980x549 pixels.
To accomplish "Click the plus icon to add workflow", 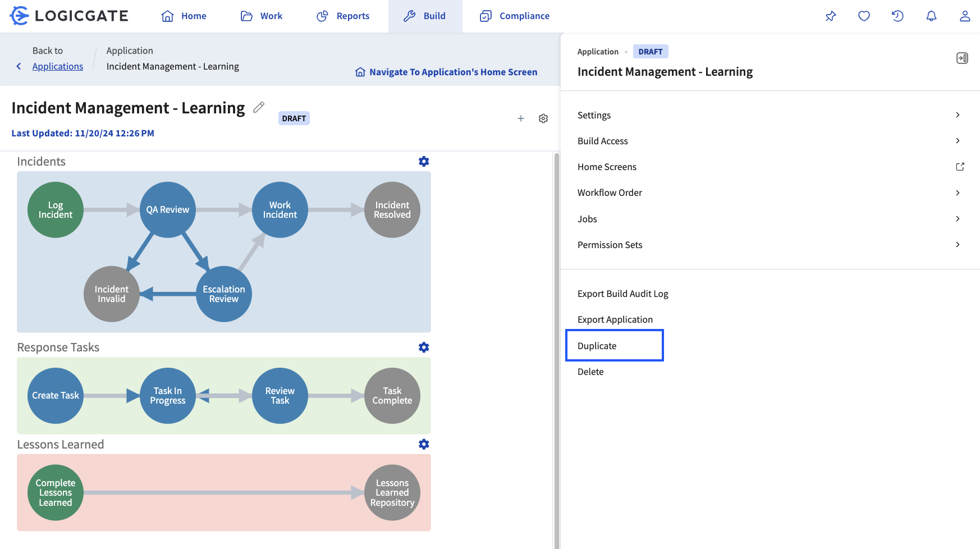I will coord(521,118).
